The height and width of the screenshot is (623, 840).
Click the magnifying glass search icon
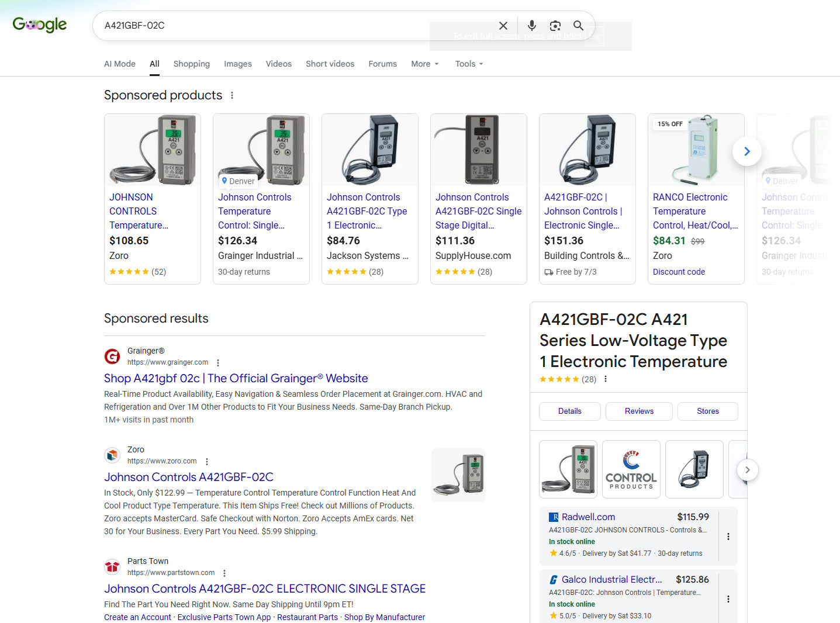tap(578, 26)
